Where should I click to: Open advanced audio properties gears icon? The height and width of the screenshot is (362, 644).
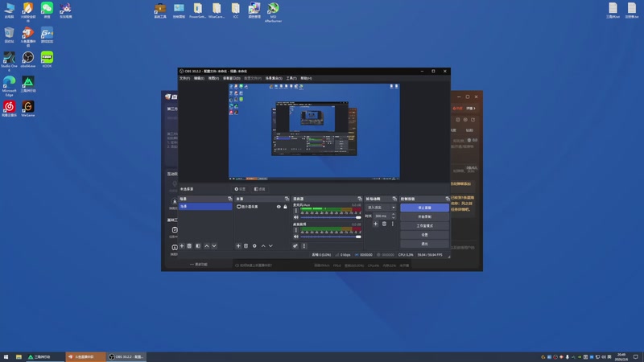[x=295, y=246]
